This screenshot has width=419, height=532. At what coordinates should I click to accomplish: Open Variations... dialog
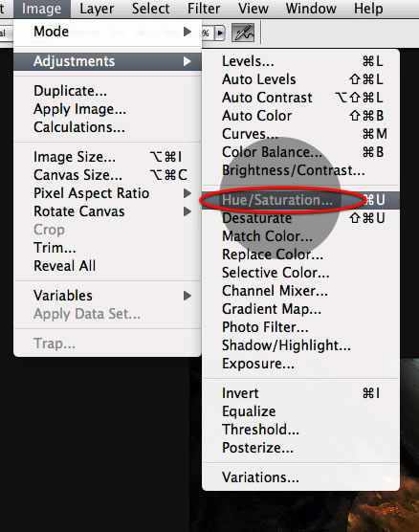300,477
